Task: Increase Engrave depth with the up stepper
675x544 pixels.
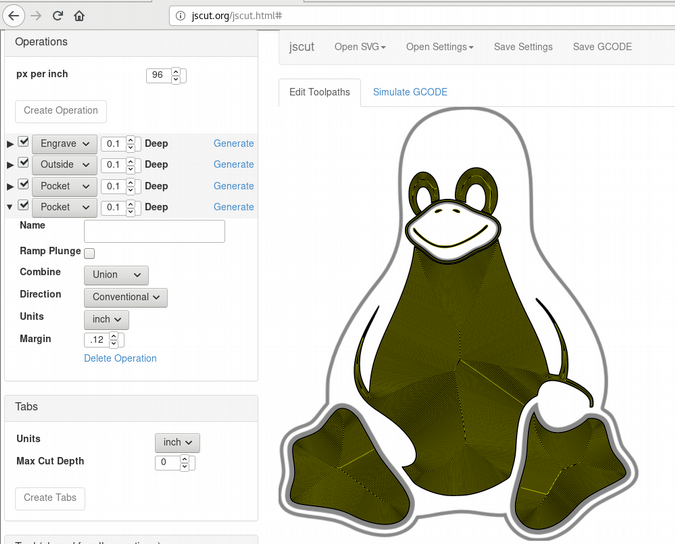Action: coord(130,140)
